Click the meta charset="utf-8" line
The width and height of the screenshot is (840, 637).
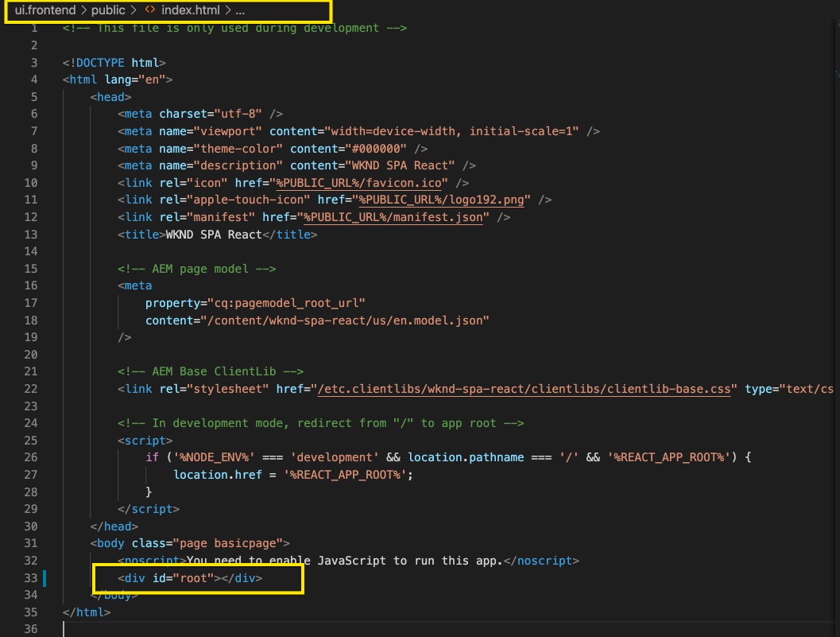pyautogui.click(x=200, y=114)
